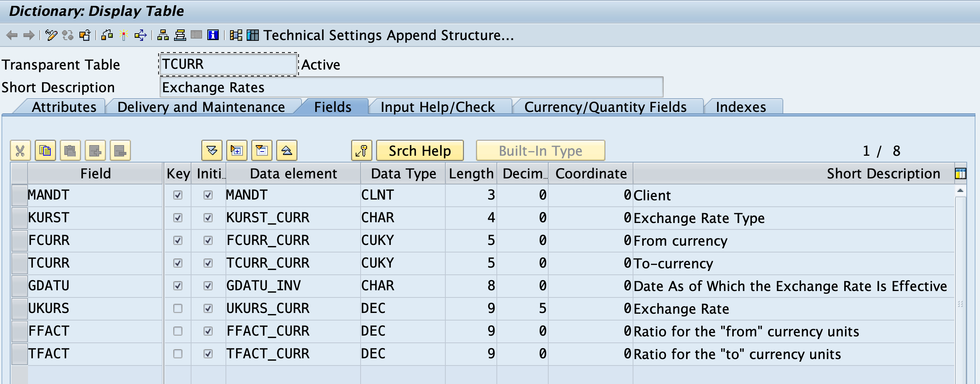Screen dimensions: 980x384
Task: Toggle Display/Change mode with the pencil icon
Action: tap(51, 35)
